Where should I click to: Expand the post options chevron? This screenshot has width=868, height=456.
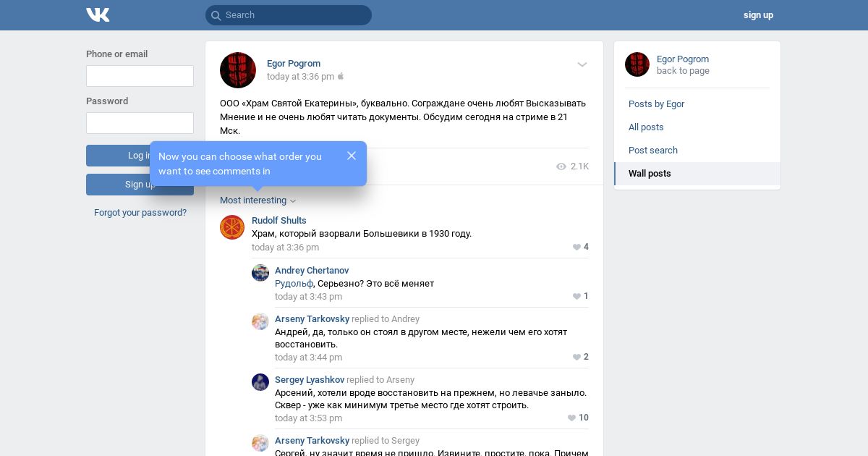[x=582, y=64]
